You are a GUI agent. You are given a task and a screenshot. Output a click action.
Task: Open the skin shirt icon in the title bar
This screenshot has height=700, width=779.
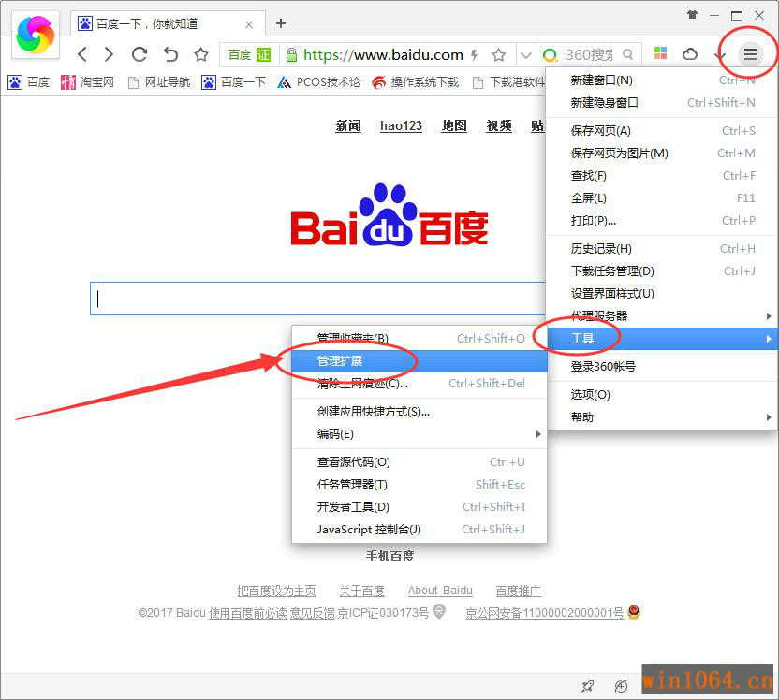[x=692, y=15]
